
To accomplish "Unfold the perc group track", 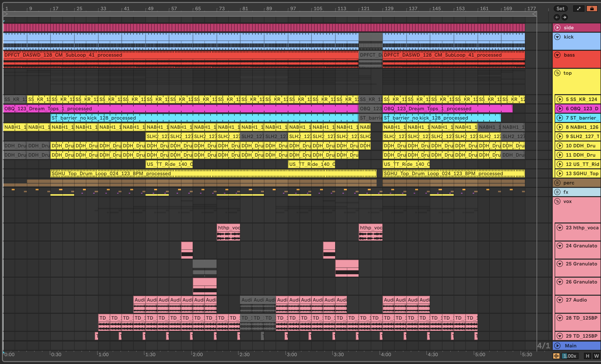I will (557, 183).
